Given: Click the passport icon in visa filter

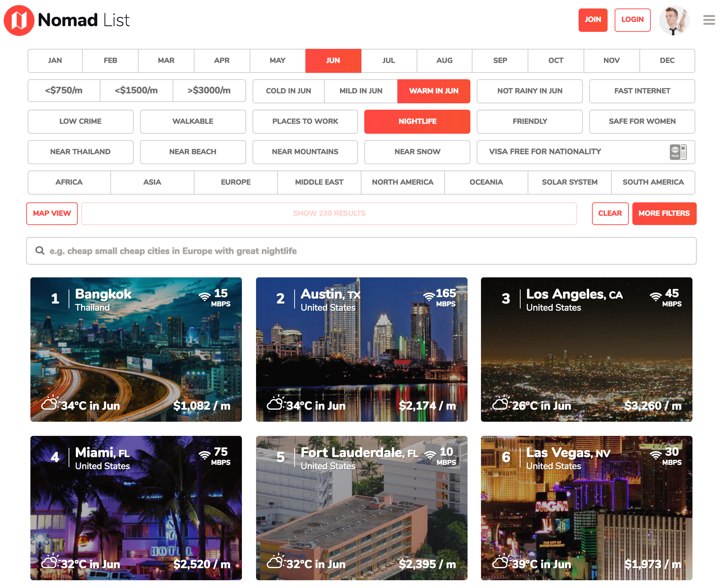Looking at the screenshot, I should click(x=678, y=152).
